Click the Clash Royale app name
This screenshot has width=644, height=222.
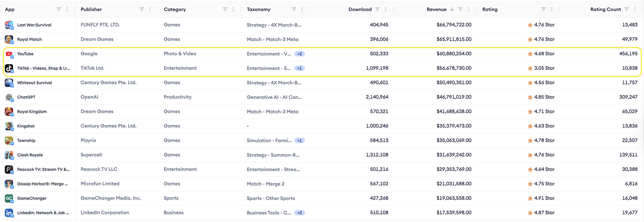(x=30, y=155)
